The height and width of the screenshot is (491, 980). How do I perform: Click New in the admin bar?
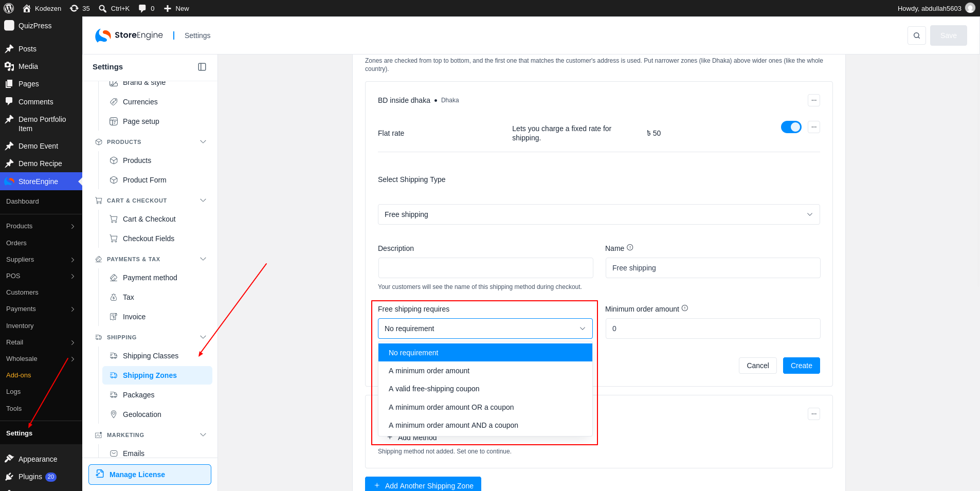(x=176, y=8)
